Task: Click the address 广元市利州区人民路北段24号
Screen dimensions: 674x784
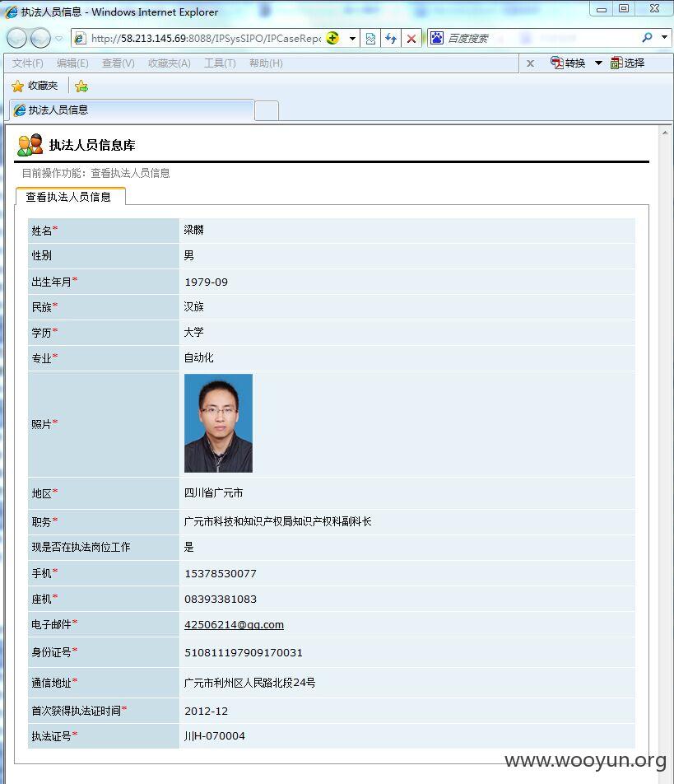Action: coord(250,683)
